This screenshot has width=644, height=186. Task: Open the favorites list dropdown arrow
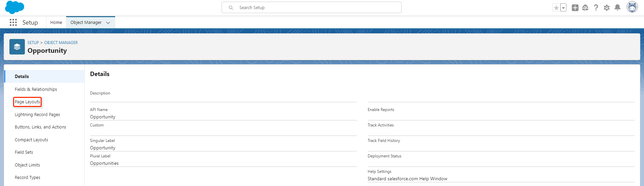(563, 8)
